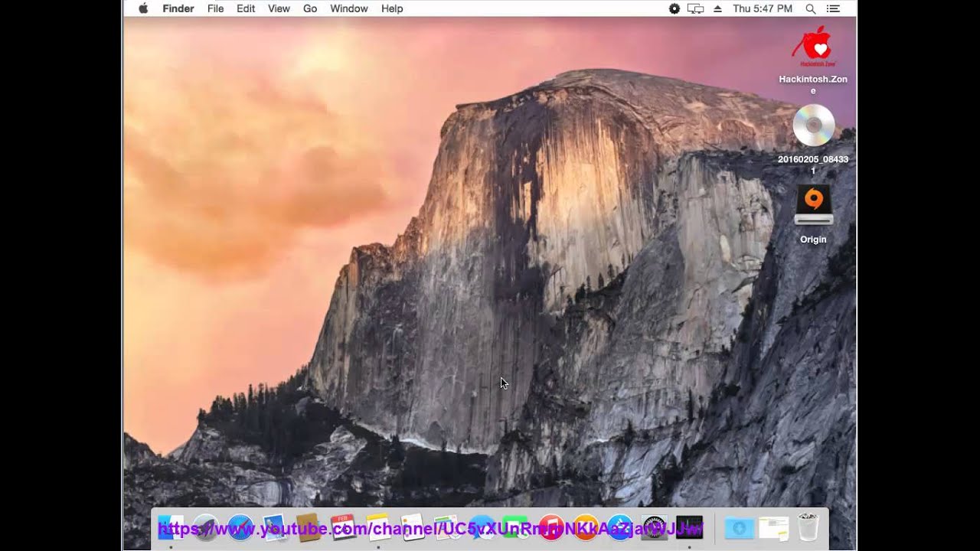This screenshot has height=551, width=980.
Task: Open Launchpad rocket in the Dock
Action: (205, 527)
